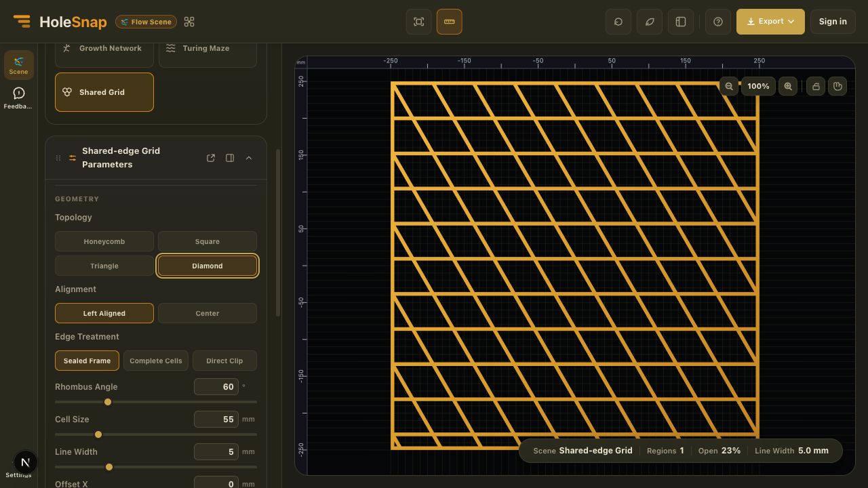
Task: Click the Line Width value field
Action: [x=216, y=451]
